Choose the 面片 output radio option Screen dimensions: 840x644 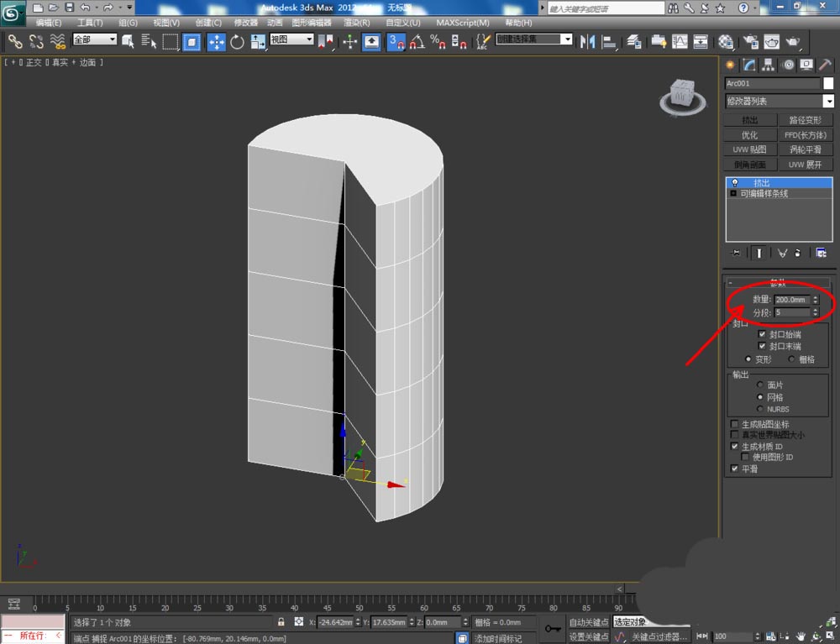(x=760, y=385)
